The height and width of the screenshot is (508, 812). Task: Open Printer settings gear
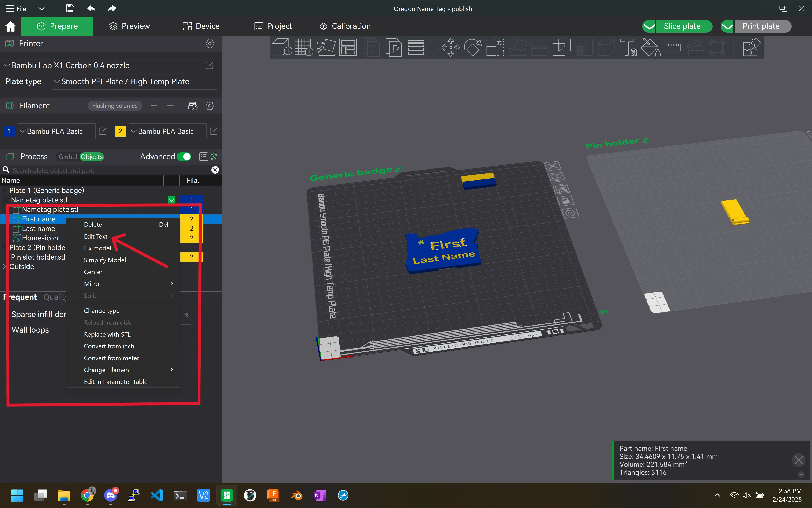click(x=210, y=44)
